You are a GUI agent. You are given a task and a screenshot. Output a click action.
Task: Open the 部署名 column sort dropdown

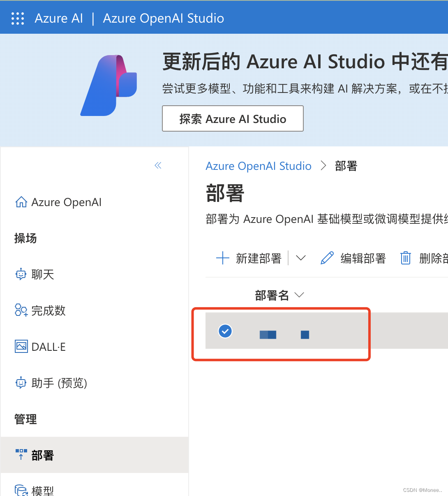[x=300, y=295]
